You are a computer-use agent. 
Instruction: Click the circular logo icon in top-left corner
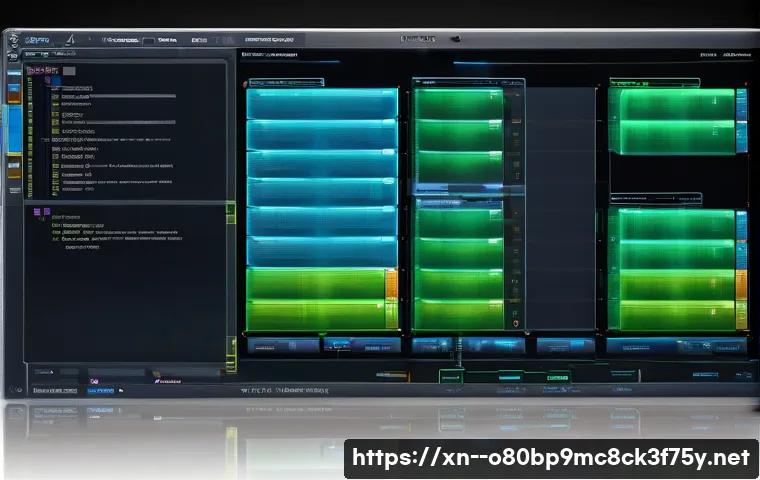(x=13, y=40)
